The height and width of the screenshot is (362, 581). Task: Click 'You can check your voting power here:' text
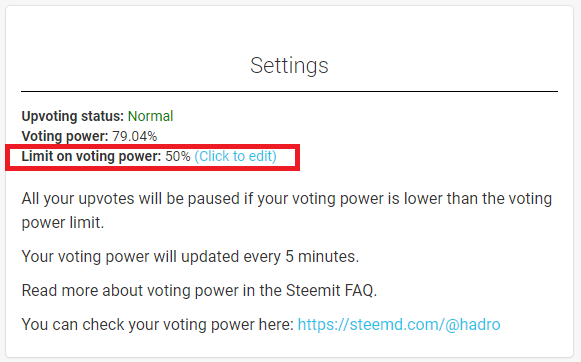point(157,325)
